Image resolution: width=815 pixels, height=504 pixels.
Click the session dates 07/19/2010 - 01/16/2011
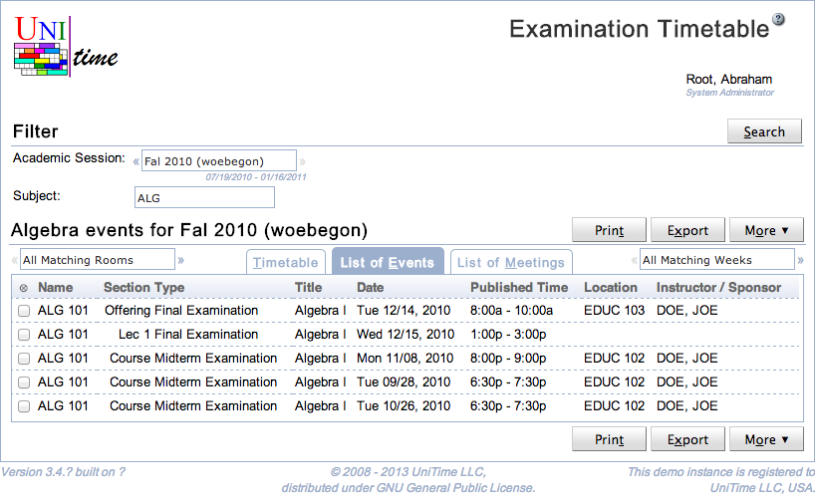(256, 176)
